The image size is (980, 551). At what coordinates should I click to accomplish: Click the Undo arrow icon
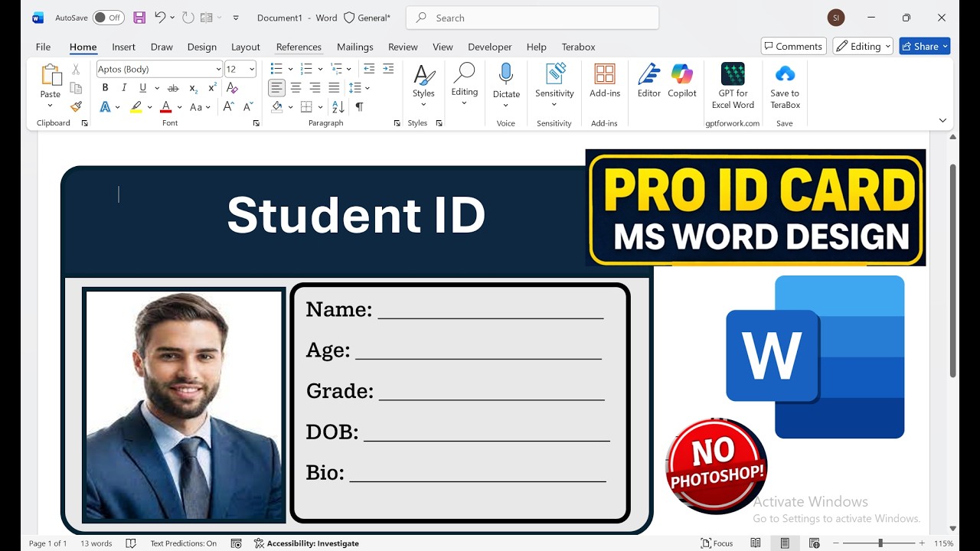[160, 18]
